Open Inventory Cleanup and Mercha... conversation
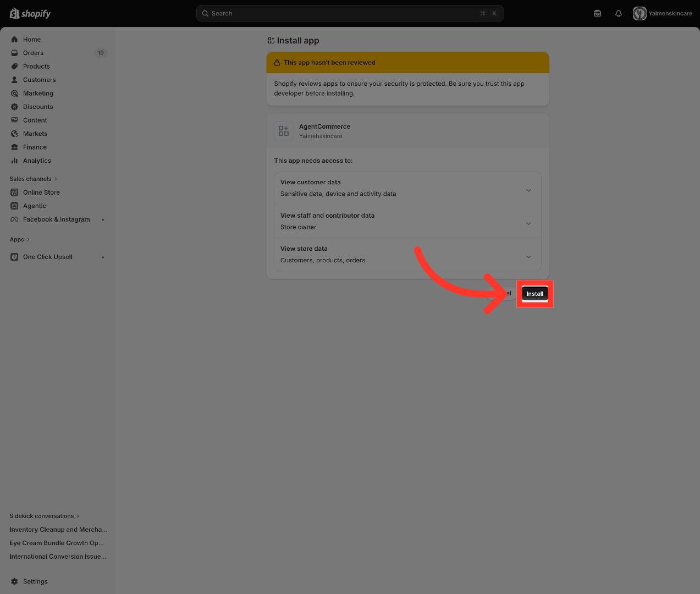Screen dimensions: 700x594 [58, 530]
